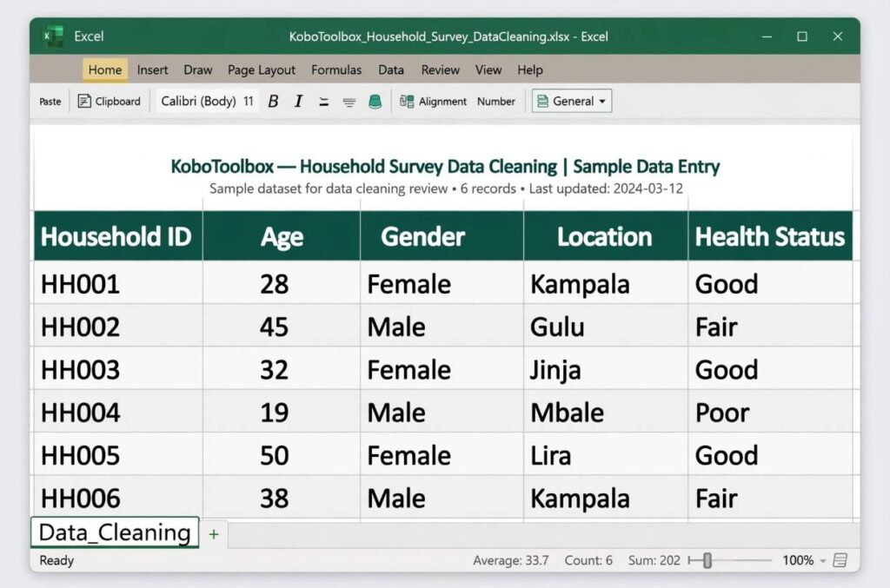Click the Gender column header

pos(442,236)
